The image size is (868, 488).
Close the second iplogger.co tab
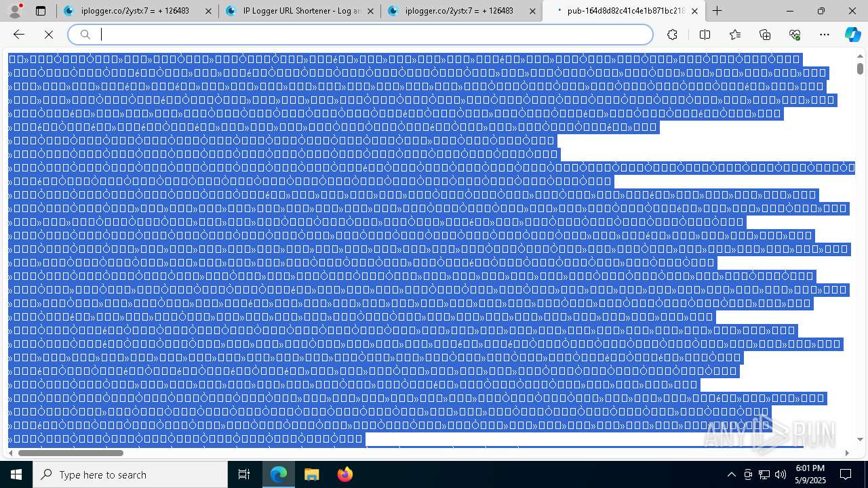point(532,11)
